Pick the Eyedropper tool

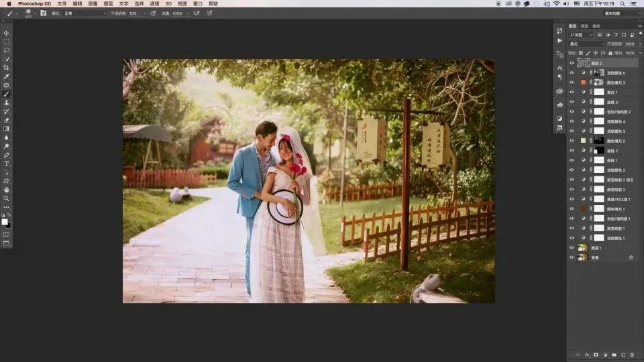(7, 76)
